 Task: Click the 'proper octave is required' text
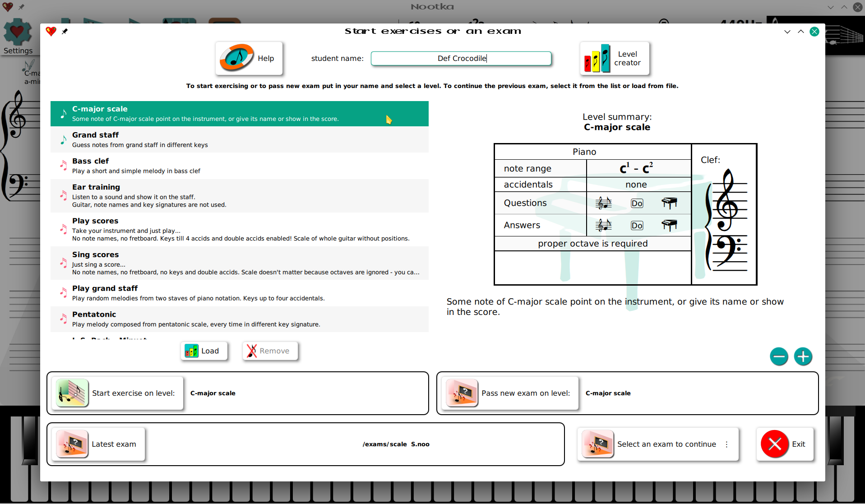pos(592,244)
